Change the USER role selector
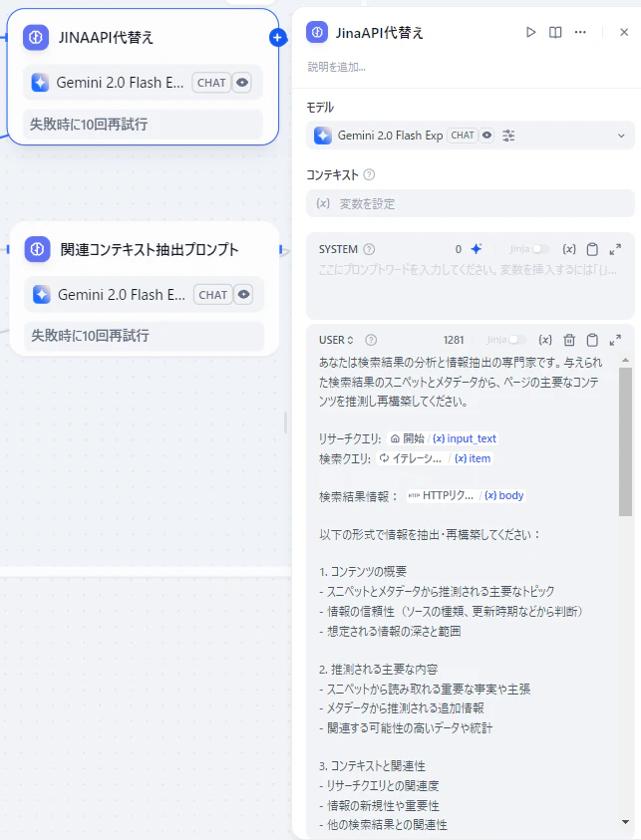The image size is (641, 840). click(x=336, y=340)
